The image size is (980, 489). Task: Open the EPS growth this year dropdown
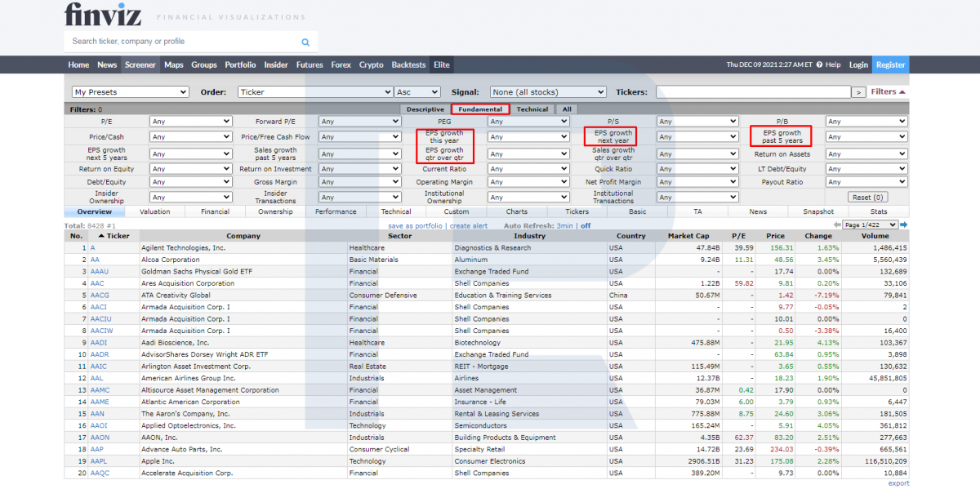529,137
